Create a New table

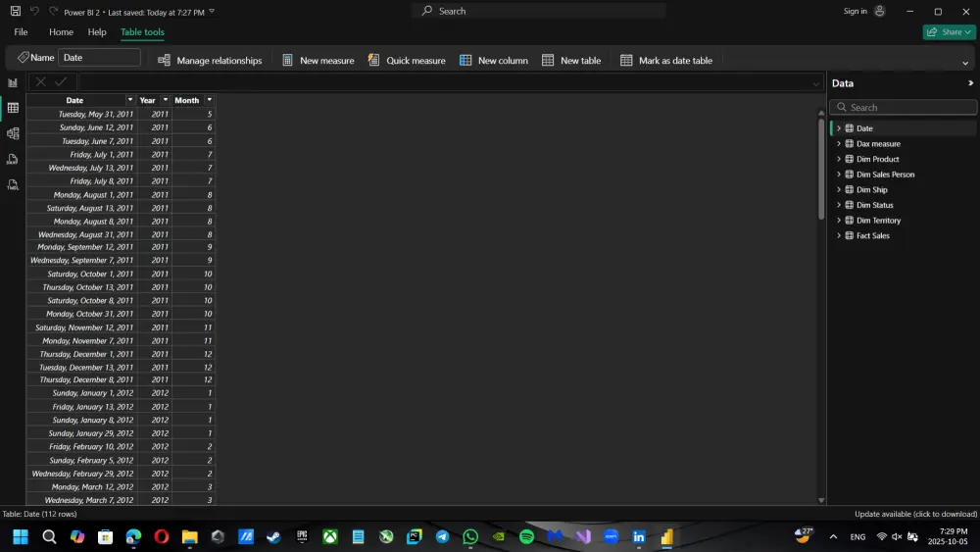(571, 60)
